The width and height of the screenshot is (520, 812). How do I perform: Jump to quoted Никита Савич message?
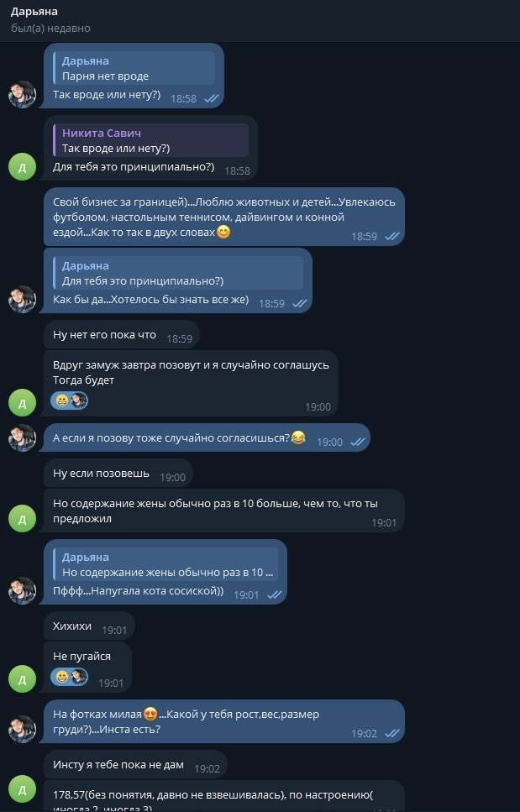pyautogui.click(x=151, y=140)
